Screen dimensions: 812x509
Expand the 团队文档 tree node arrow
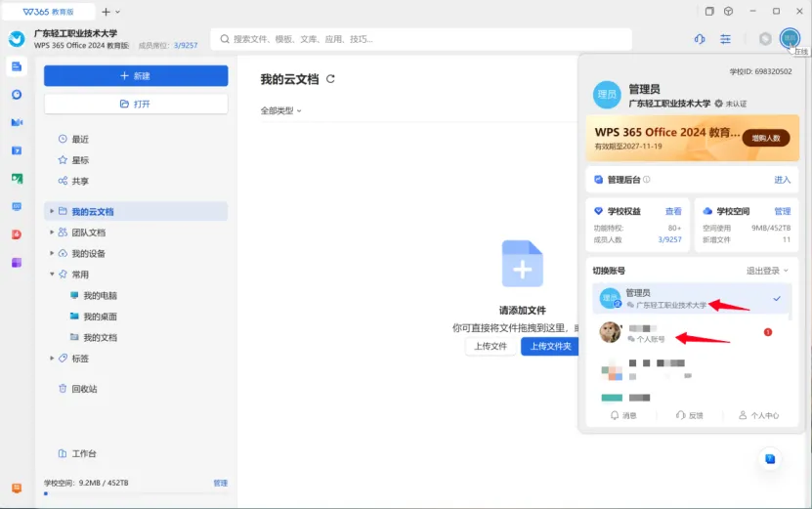click(x=52, y=232)
